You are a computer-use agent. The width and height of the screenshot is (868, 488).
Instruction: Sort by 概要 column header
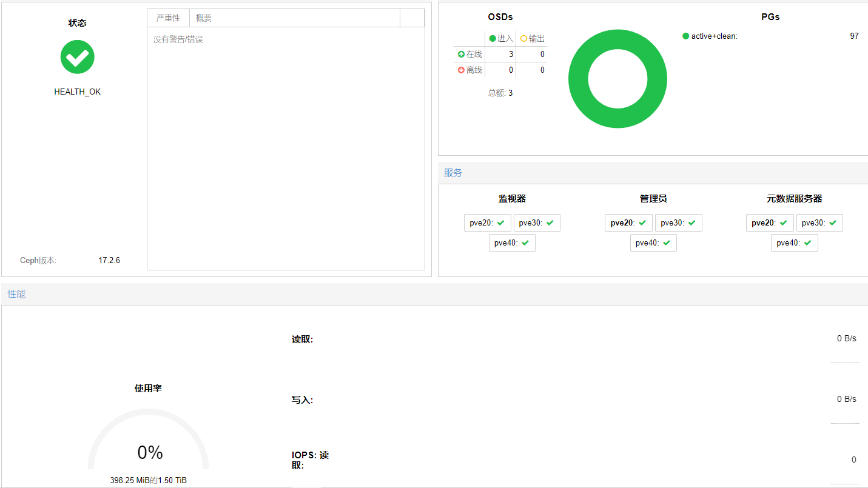(295, 18)
